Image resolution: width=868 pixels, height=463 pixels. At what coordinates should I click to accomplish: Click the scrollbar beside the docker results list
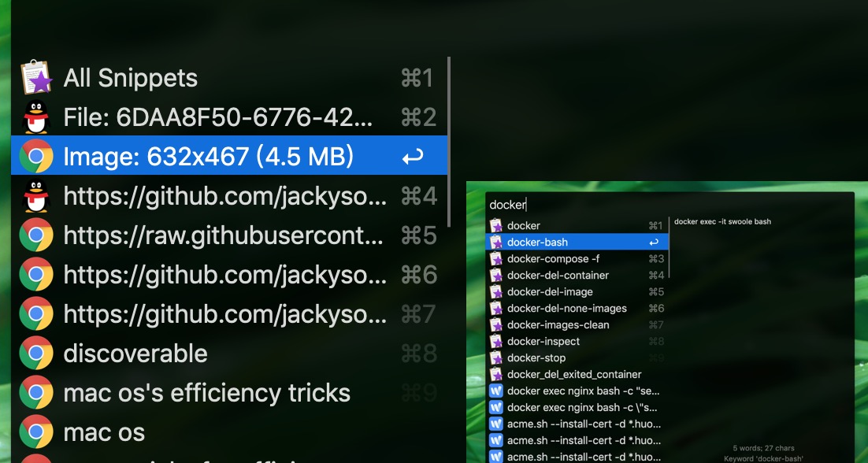[x=670, y=248]
